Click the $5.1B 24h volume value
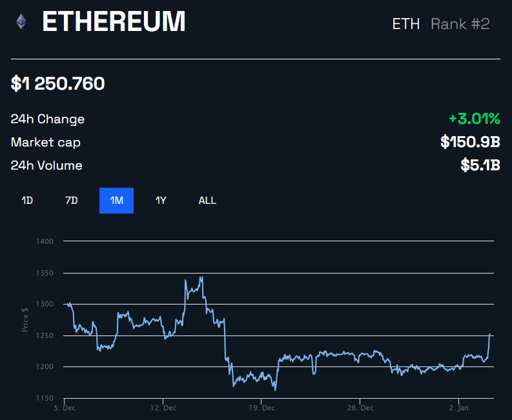 [x=480, y=165]
